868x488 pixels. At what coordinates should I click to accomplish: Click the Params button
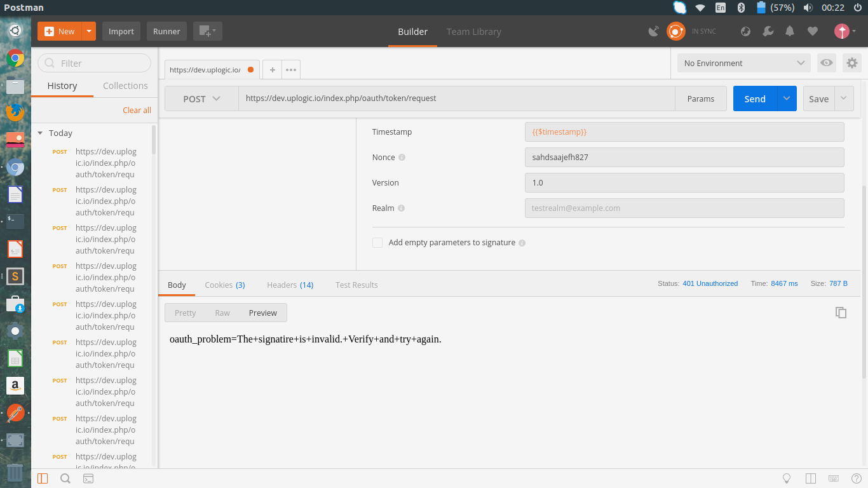[701, 98]
